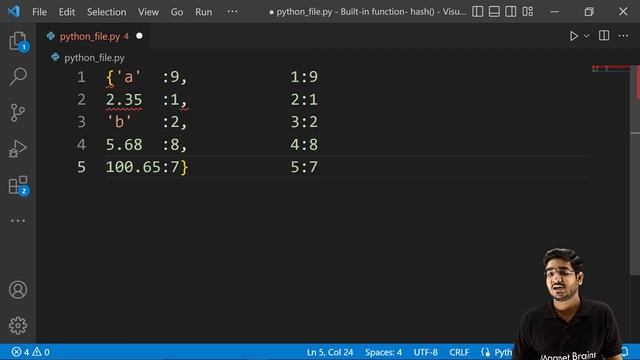This screenshot has height=360, width=640.
Task: Click the editor minimap preview
Action: pos(611,68)
